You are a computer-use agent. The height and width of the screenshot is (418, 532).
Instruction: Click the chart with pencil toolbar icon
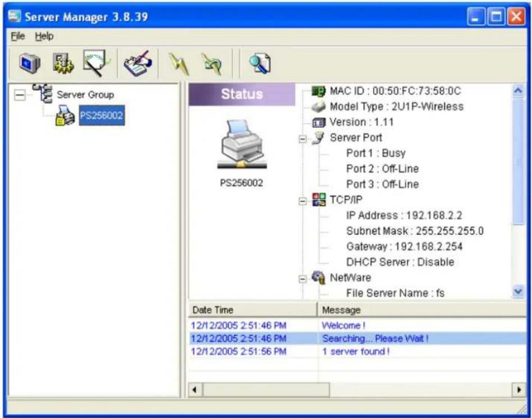point(97,63)
